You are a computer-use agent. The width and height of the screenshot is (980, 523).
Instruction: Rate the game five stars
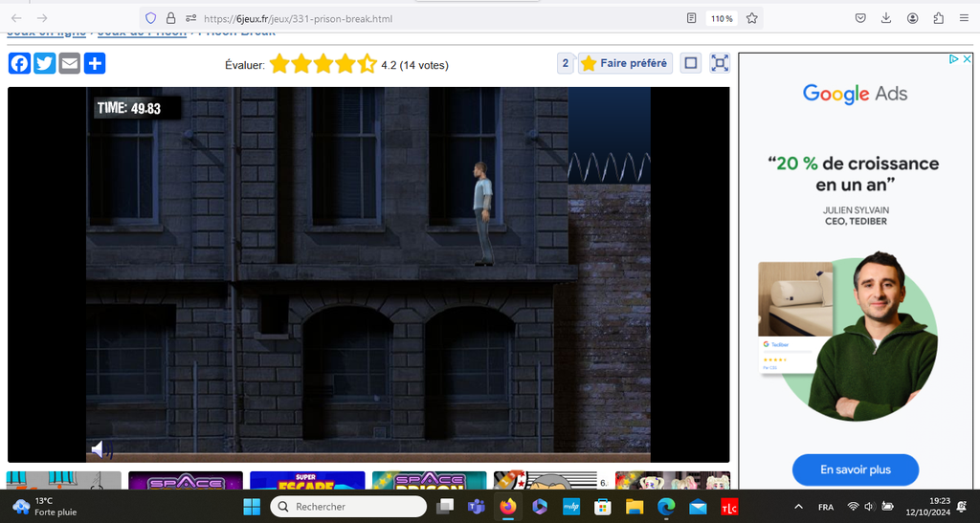click(367, 65)
